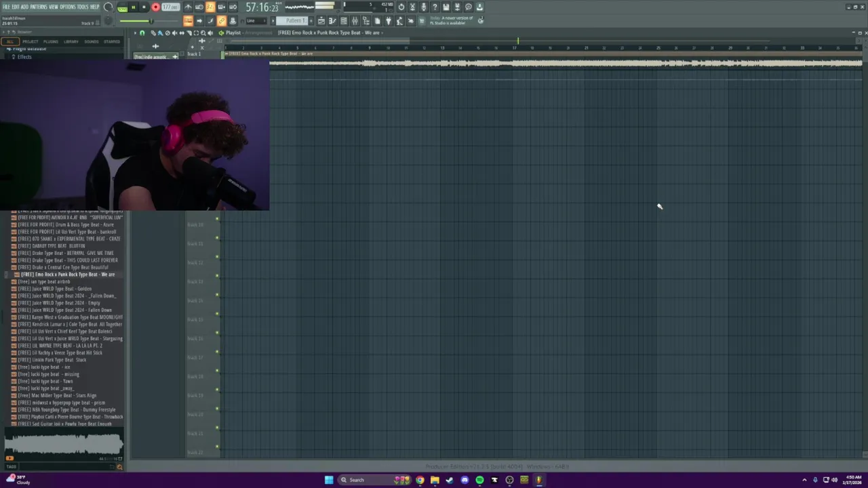Open the plugin picker plug icon

coord(388,20)
